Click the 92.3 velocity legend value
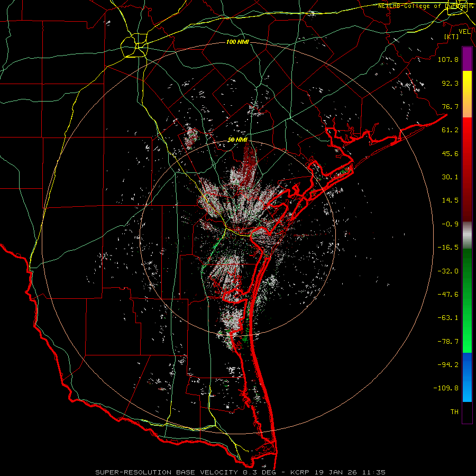Screen dimensions: 476x476 (x=450, y=83)
